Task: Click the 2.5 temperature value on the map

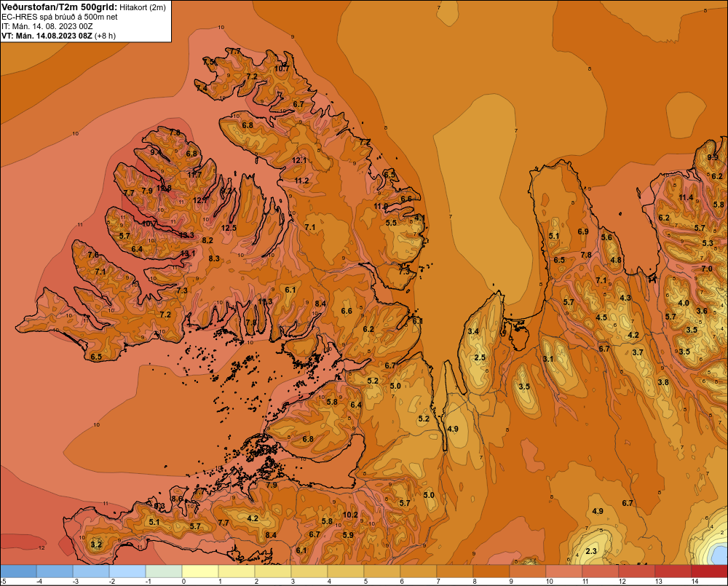Action: [480, 357]
